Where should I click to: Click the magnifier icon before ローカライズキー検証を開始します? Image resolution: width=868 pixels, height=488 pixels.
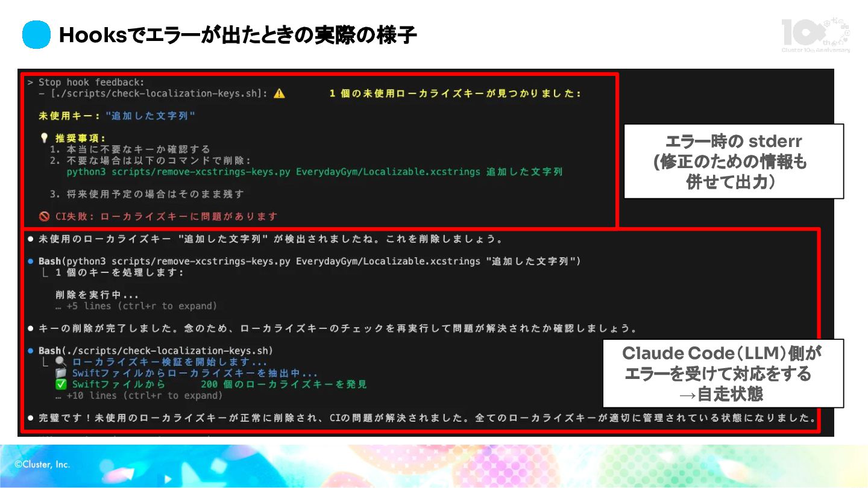[61, 362]
